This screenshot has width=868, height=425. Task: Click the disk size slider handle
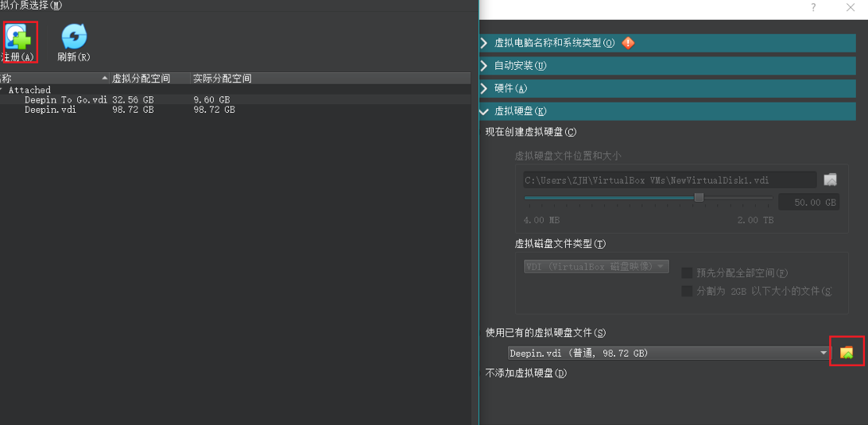699,198
